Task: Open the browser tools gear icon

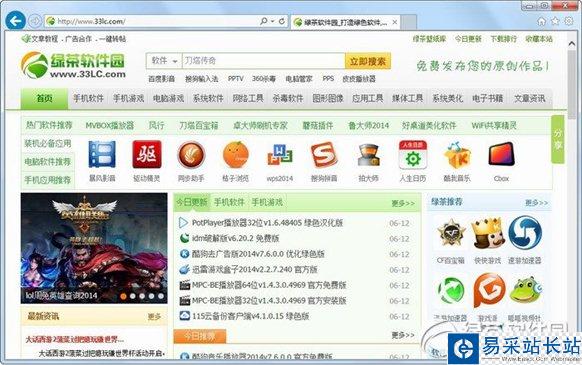Action: click(x=569, y=21)
